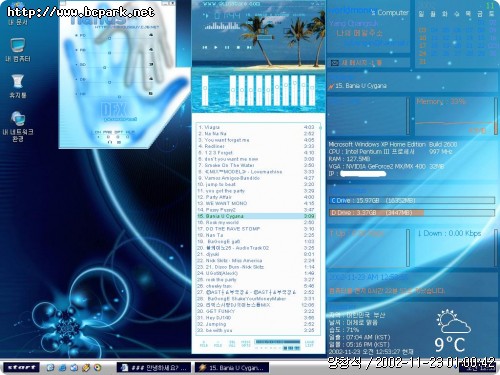The width and height of the screenshot is (500, 375).
Task: Select playlist track 25. rock the party
Action: pyautogui.click(x=256, y=280)
